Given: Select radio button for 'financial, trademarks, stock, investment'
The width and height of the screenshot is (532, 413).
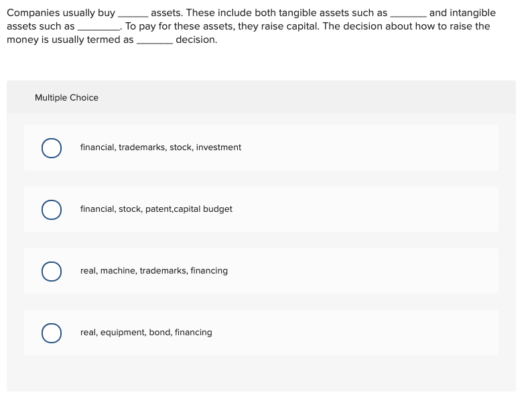Looking at the screenshot, I should click(52, 148).
